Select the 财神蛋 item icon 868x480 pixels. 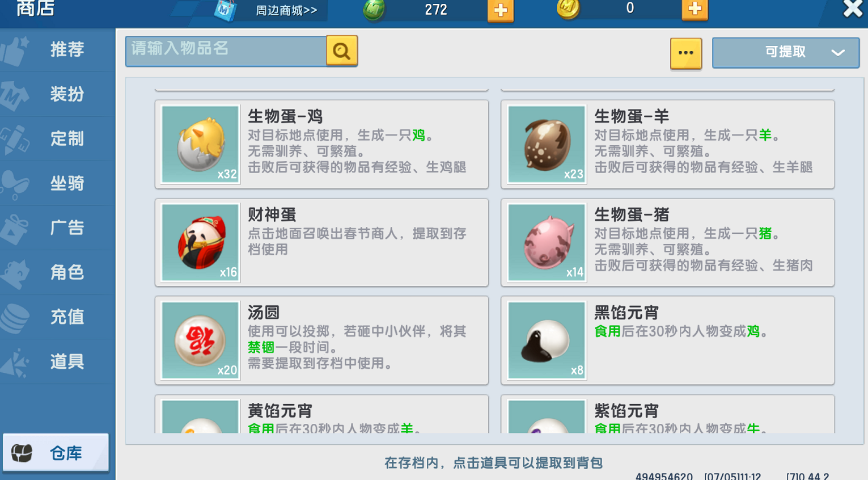point(200,242)
